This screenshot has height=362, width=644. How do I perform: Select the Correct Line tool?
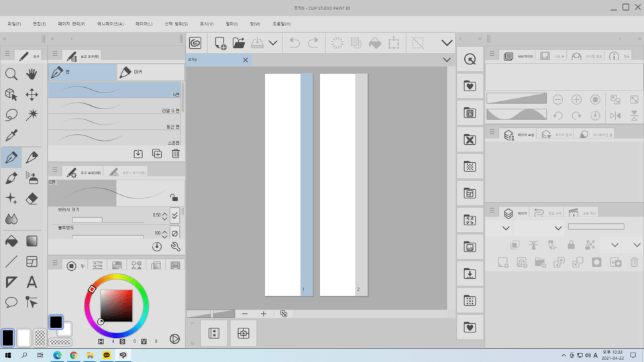tap(32, 302)
